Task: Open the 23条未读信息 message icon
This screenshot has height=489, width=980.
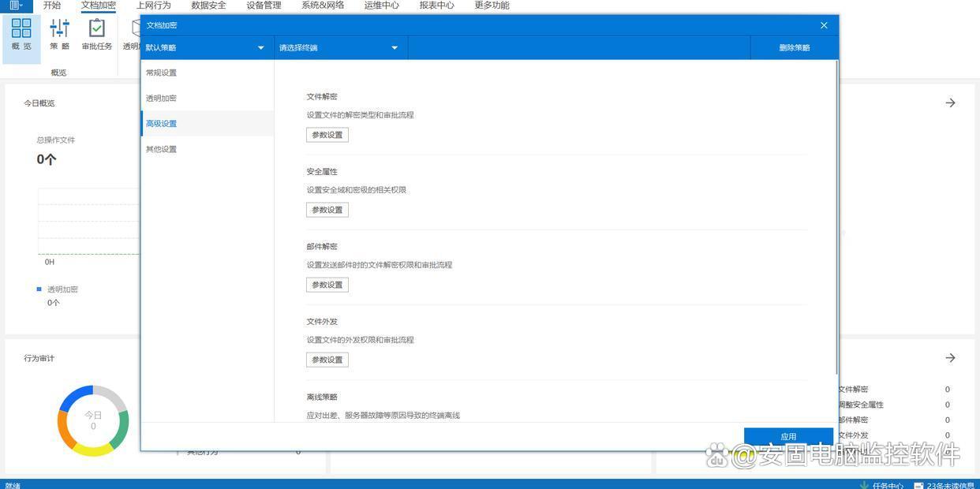Action: [x=918, y=485]
